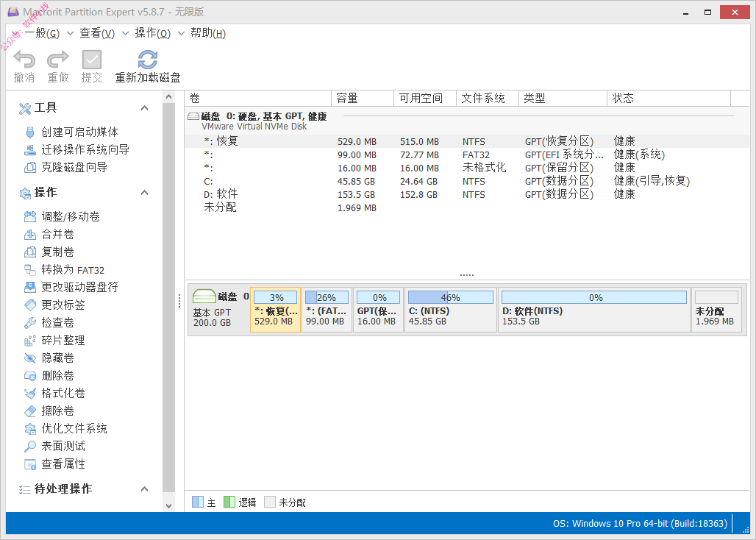Click sidebar scrollbar down arrow
This screenshot has width=756, height=540.
click(168, 505)
